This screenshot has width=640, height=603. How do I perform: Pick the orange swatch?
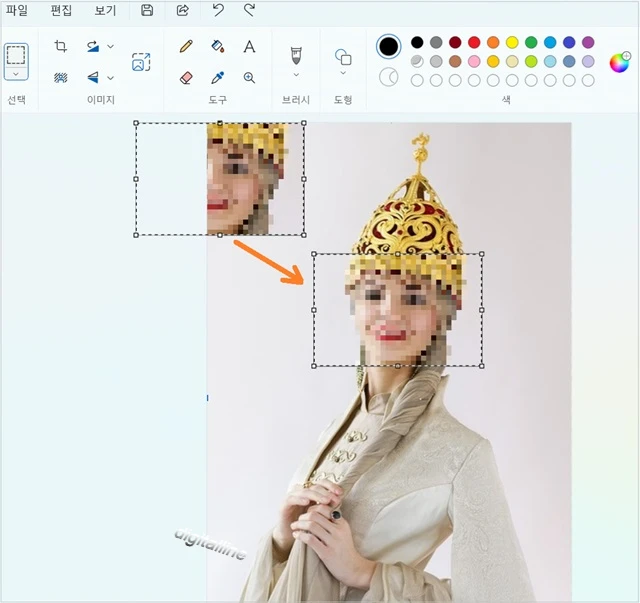point(493,42)
